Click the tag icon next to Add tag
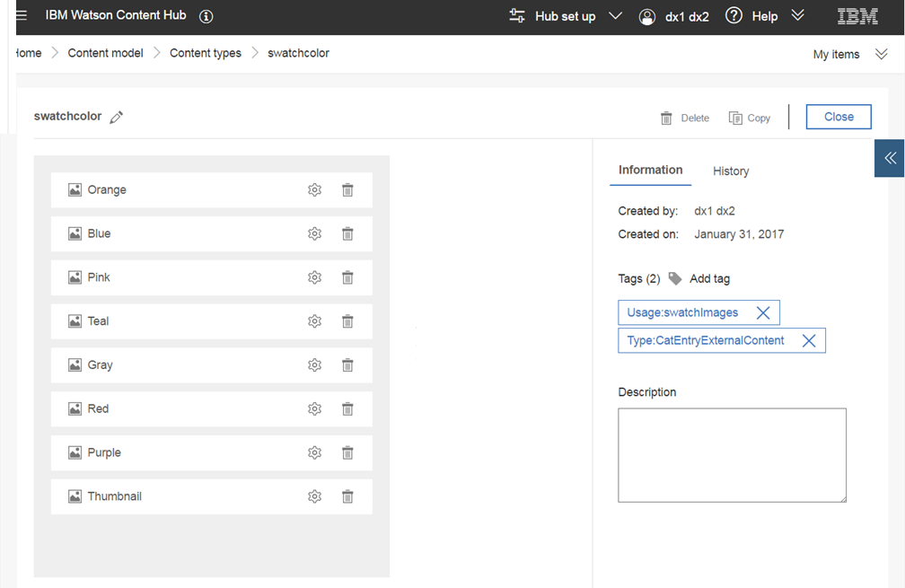The image size is (905, 588). tap(675, 278)
